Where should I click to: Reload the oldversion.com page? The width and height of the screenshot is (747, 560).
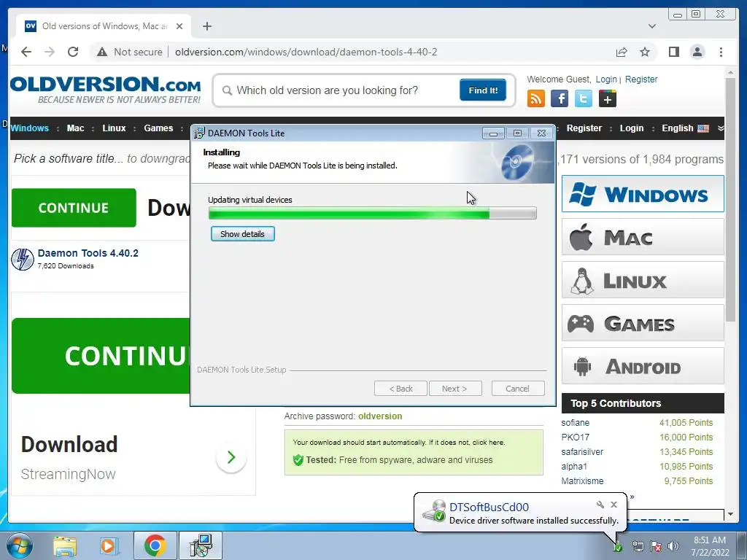pos(73,52)
